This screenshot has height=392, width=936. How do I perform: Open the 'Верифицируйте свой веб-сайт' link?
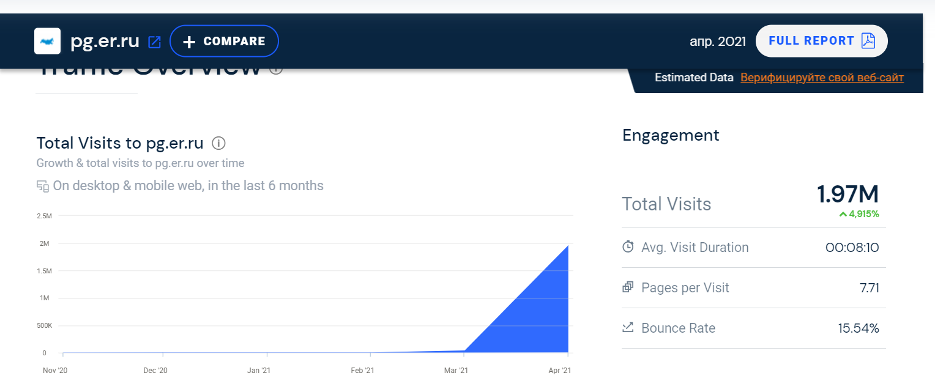click(x=822, y=78)
